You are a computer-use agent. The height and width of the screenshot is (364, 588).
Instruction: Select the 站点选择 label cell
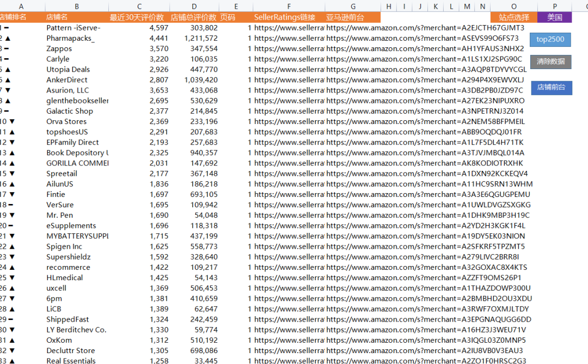(514, 17)
